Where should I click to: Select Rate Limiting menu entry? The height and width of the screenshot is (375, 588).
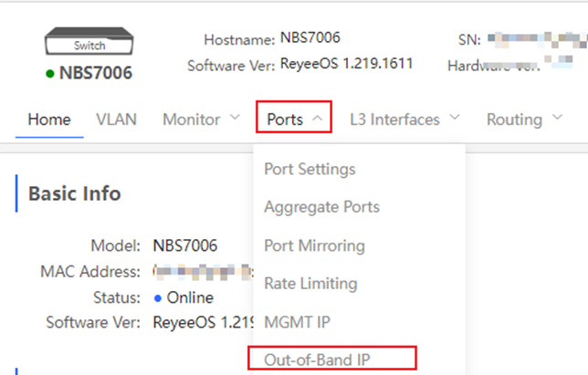click(310, 284)
